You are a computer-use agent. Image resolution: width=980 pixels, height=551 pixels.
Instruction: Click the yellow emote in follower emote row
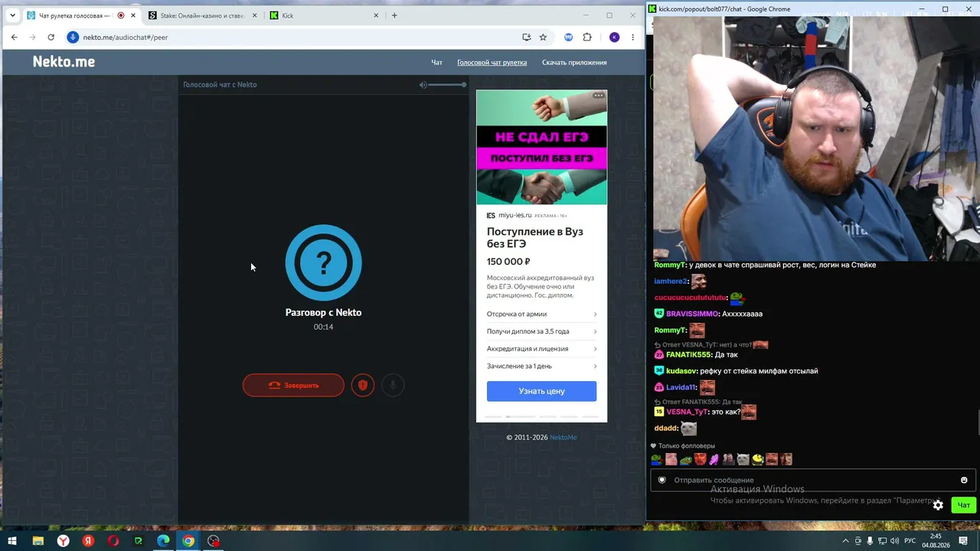757,459
